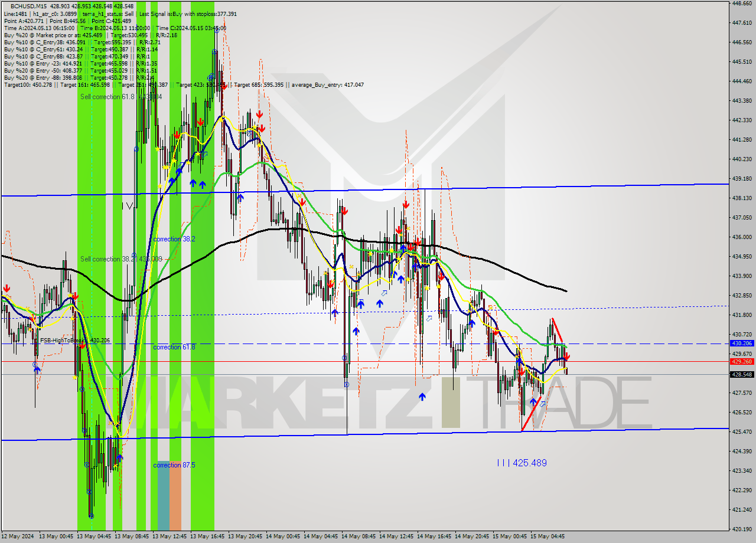Click the 448.660 price on the price axis
Image resolution: width=756 pixels, height=543 pixels.
(x=741, y=3)
